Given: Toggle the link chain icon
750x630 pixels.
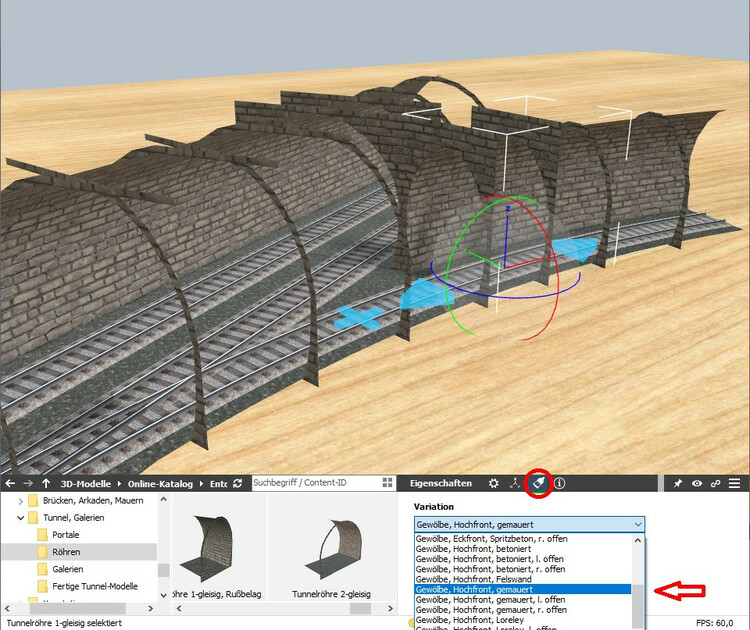Looking at the screenshot, I should [x=715, y=483].
